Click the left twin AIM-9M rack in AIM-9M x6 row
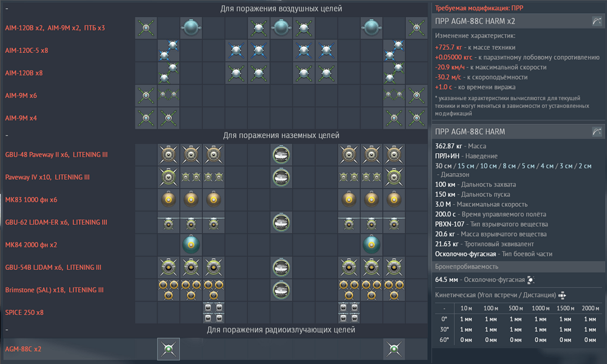 pos(168,95)
